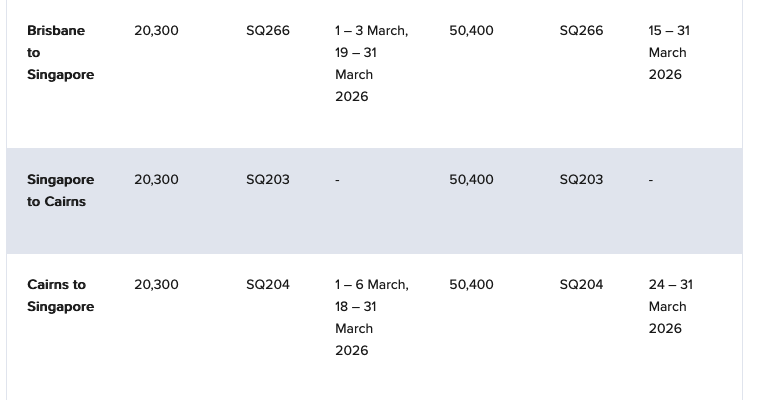Image resolution: width=762 pixels, height=400 pixels.
Task: Select the SQ203 flight number beside 20,300
Action: coord(268,179)
